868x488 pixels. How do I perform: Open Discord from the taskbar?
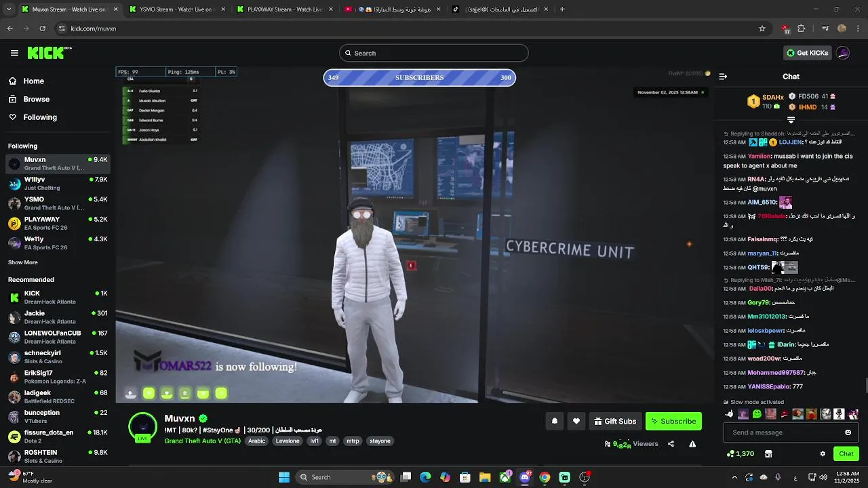(x=525, y=477)
